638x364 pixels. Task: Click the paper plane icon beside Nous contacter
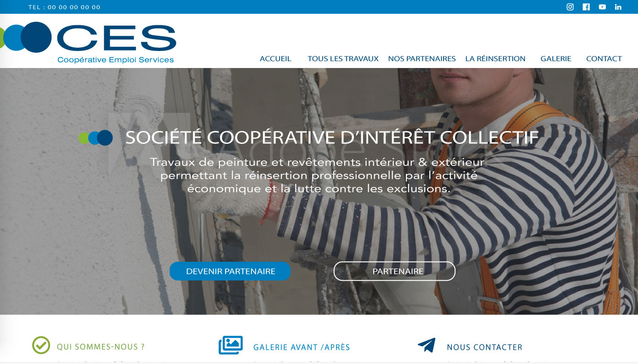point(427,345)
